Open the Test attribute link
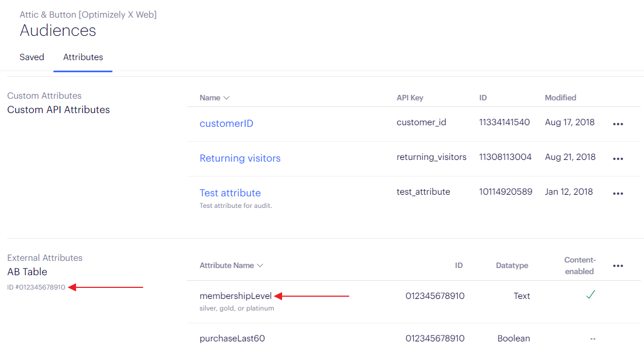 pyautogui.click(x=230, y=193)
